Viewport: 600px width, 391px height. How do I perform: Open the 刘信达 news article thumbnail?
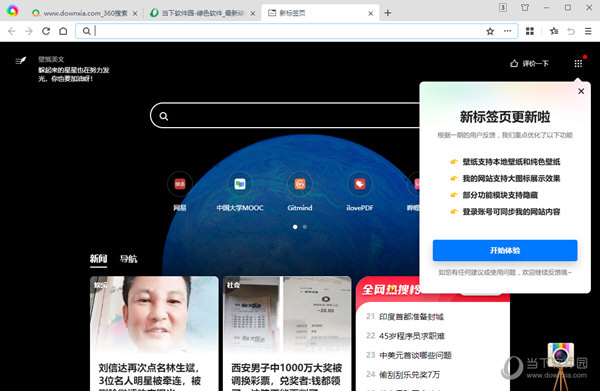(154, 315)
